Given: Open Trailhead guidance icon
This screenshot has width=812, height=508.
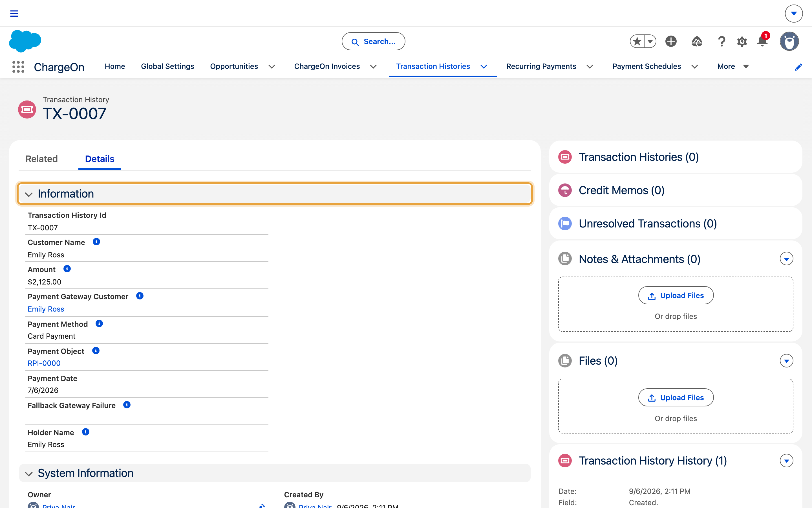Looking at the screenshot, I should tap(697, 41).
